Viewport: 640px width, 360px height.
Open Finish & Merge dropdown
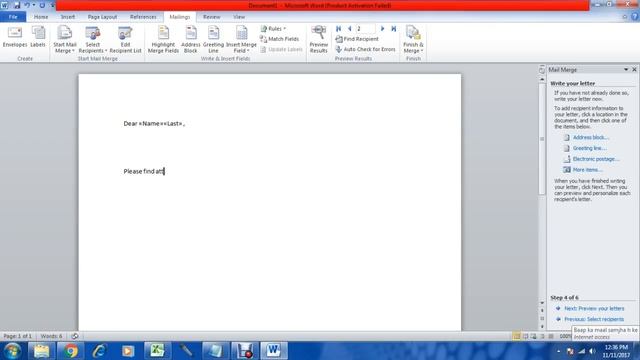pos(413,40)
